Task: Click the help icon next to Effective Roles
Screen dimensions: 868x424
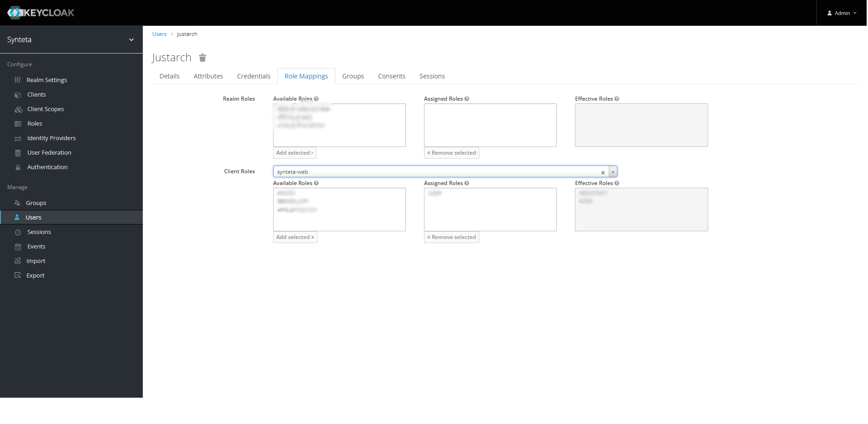Action: tap(617, 98)
